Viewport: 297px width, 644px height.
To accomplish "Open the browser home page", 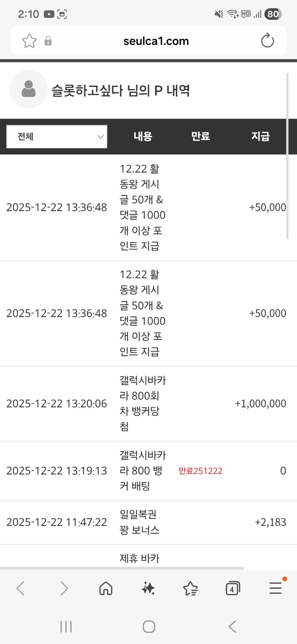I will pos(106,588).
